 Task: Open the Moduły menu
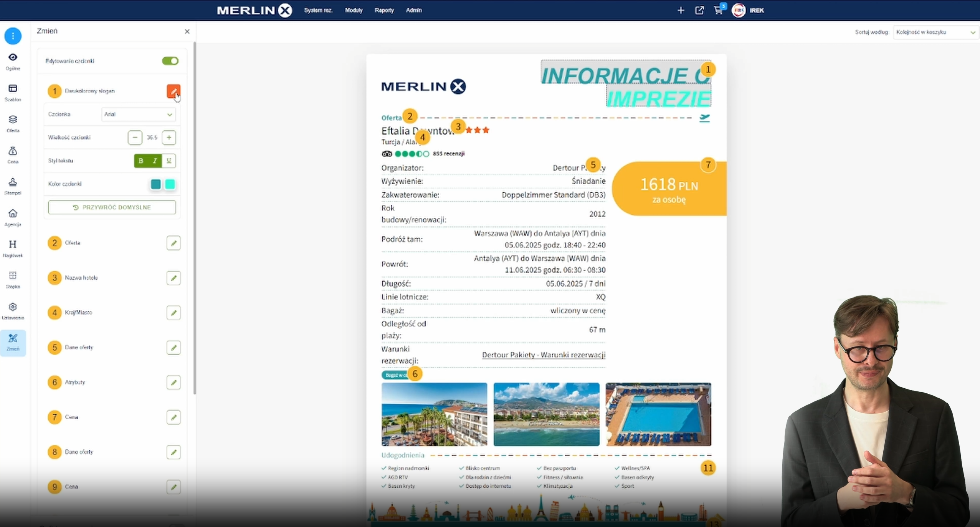pyautogui.click(x=354, y=10)
